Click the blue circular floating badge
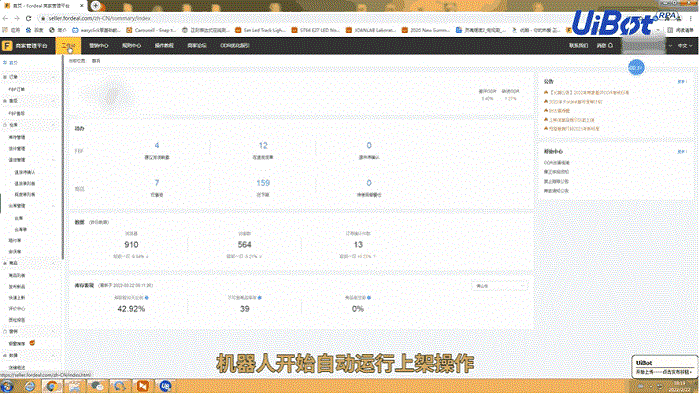The height and width of the screenshot is (394, 700). (636, 68)
